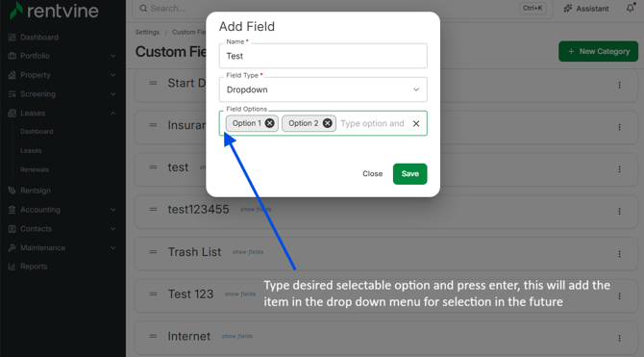Go to Rentsign in sidebar

pyautogui.click(x=36, y=191)
